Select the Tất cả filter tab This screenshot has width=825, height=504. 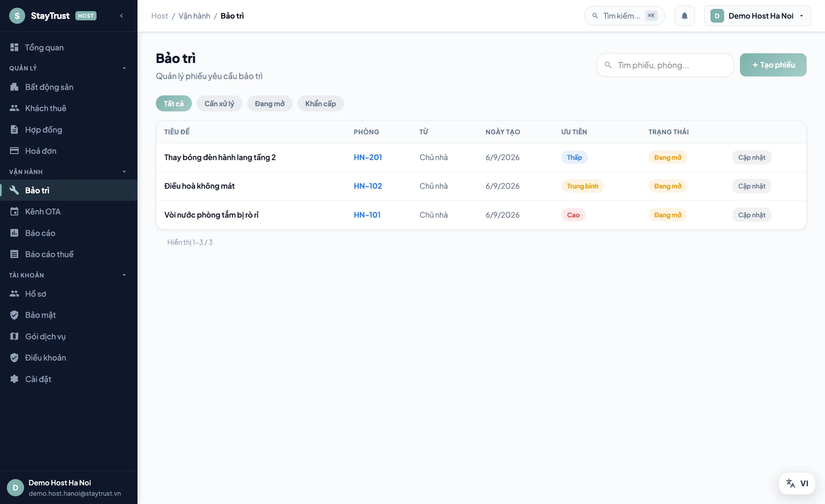click(x=173, y=103)
